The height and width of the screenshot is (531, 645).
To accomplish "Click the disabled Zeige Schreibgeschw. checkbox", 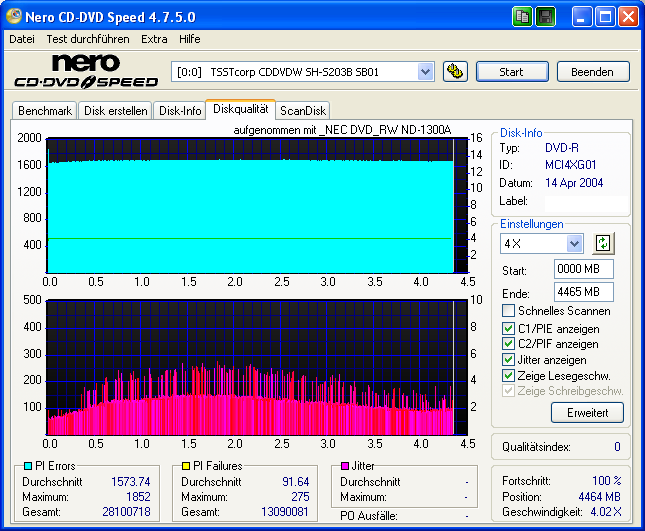I will click(508, 391).
